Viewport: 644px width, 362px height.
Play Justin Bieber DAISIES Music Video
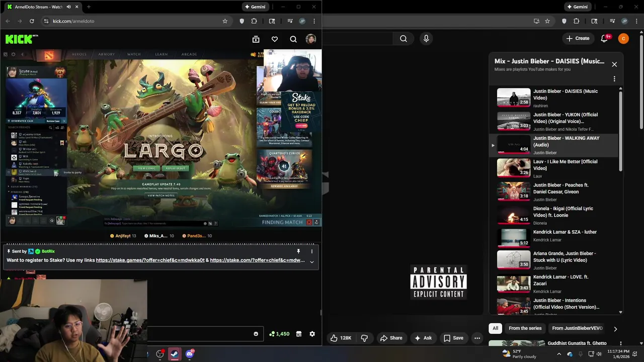point(553,98)
